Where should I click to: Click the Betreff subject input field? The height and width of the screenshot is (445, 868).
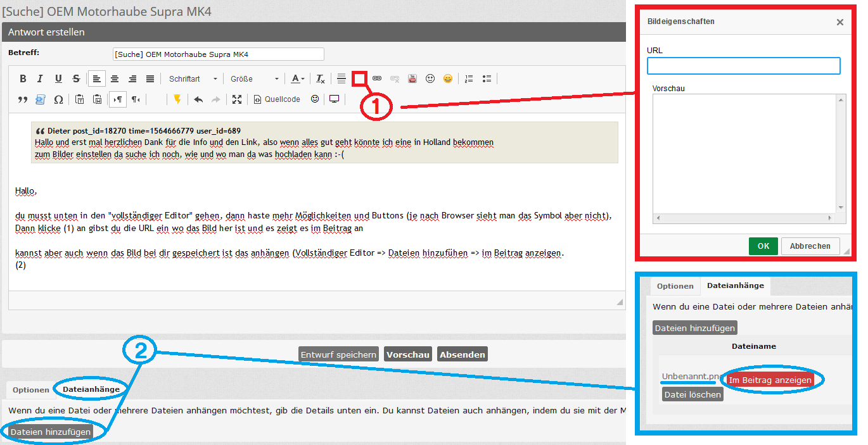click(x=218, y=54)
